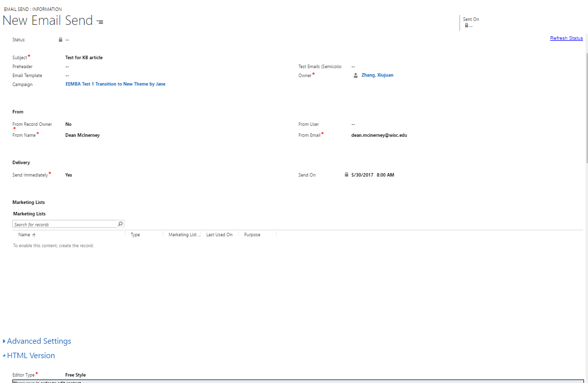Click the lock icon next to Status
Screen dimensions: 588x383
[x=61, y=40]
